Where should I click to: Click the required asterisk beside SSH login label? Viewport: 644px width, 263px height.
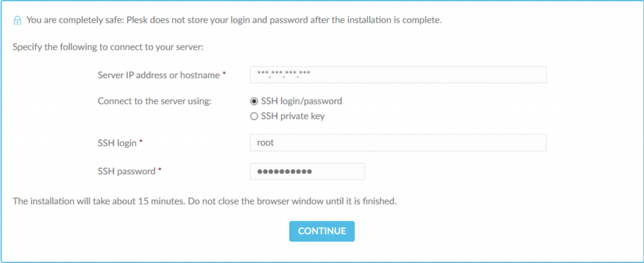(x=141, y=142)
